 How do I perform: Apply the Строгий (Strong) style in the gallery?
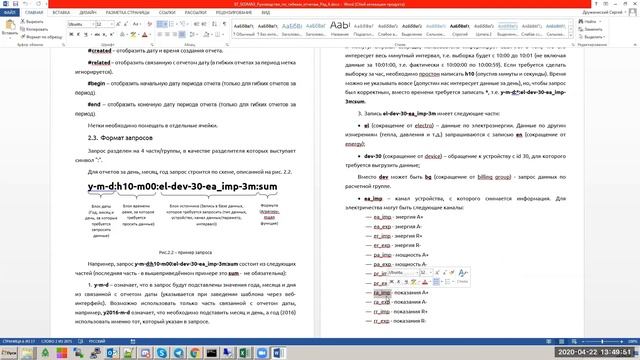(x=460, y=30)
